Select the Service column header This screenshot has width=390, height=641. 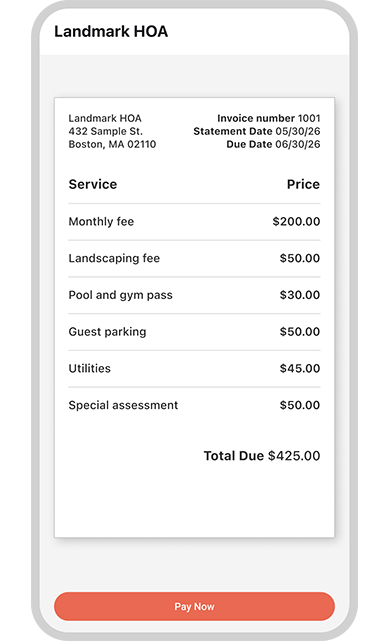pyautogui.click(x=93, y=184)
